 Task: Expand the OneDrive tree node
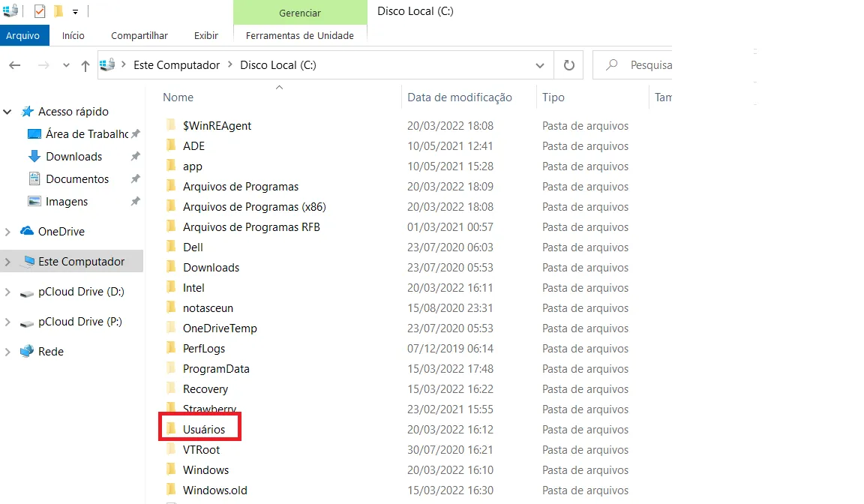(7, 232)
